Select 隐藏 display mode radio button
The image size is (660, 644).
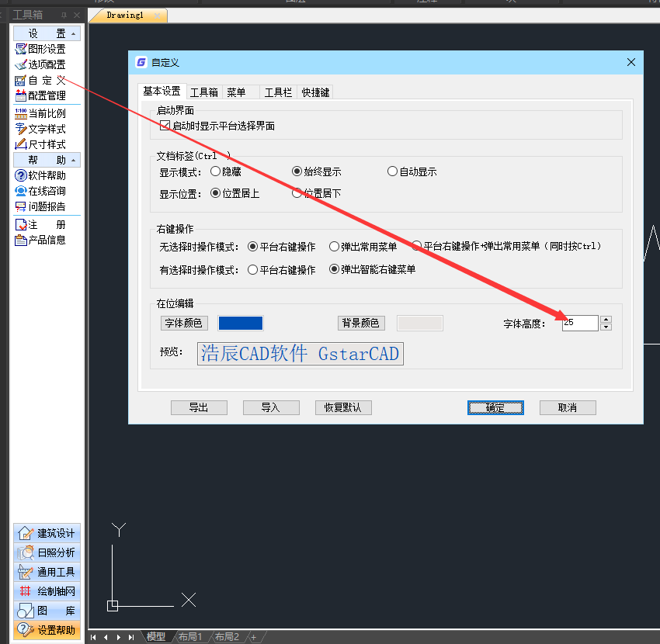(215, 171)
